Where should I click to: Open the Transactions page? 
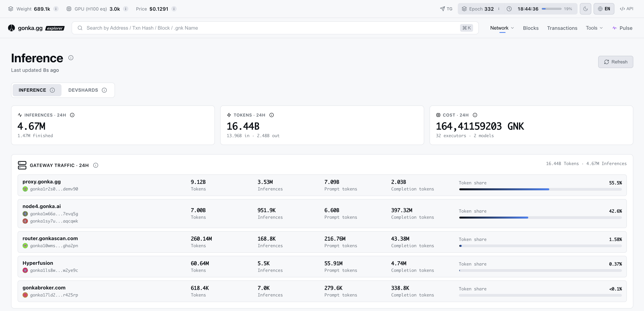(x=562, y=28)
